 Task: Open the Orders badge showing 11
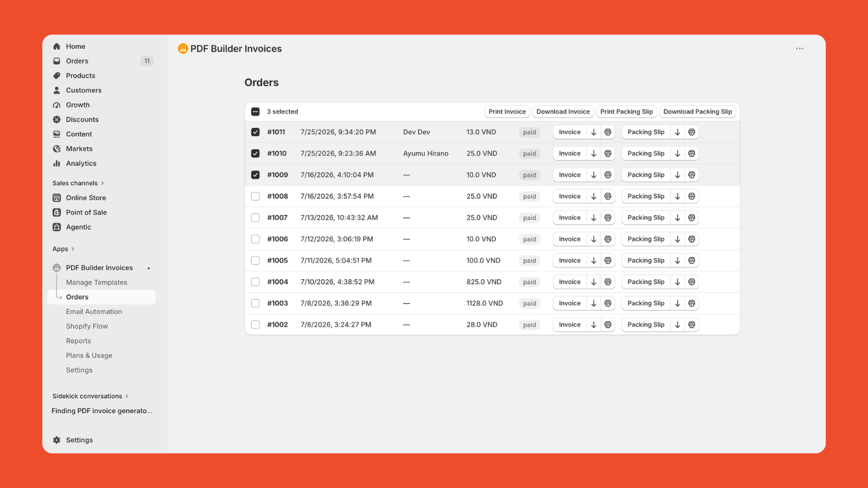pyautogui.click(x=147, y=61)
